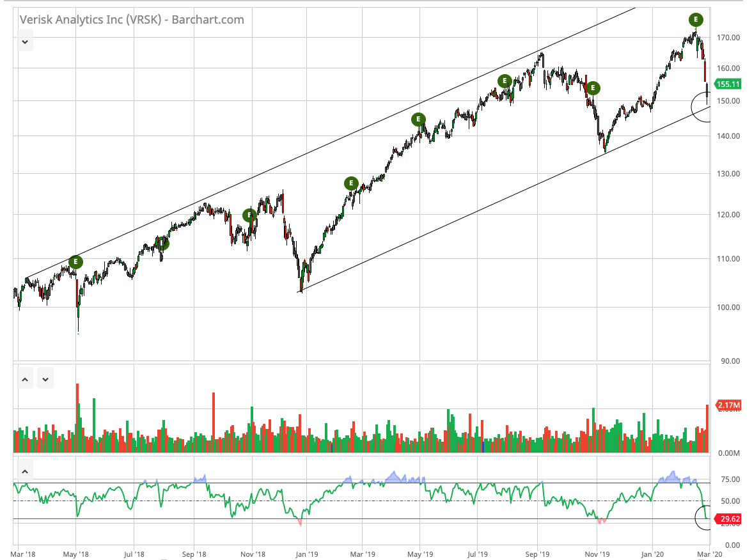The height and width of the screenshot is (560, 752).
Task: Click the Mar '18 date label
Action: coord(22,554)
